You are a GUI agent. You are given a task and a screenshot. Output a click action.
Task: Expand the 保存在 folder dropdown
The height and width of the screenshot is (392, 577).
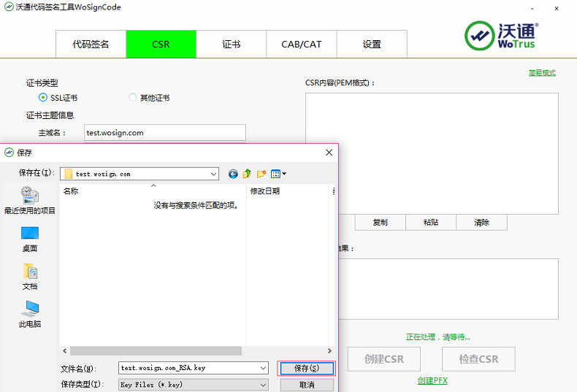213,174
